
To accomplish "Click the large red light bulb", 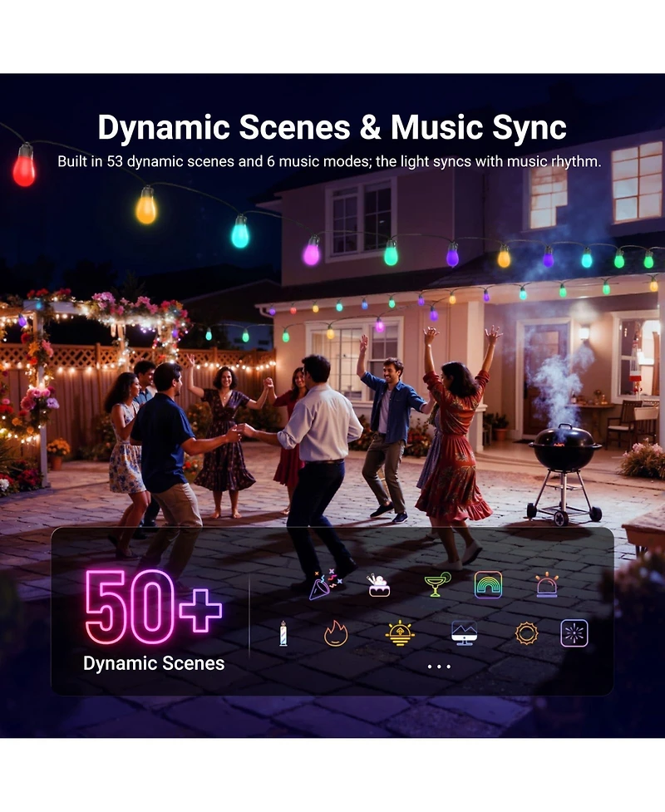I will [x=24, y=165].
